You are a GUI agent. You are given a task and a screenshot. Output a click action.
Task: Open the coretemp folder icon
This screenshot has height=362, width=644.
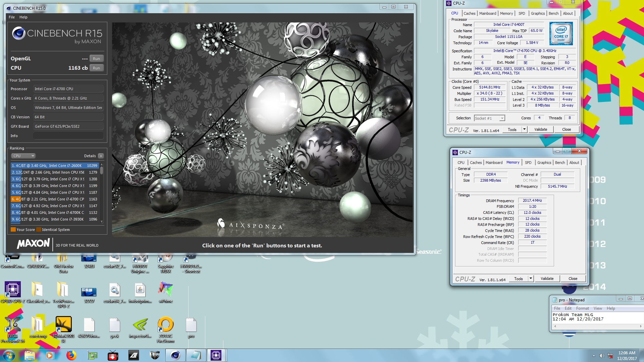pyautogui.click(x=38, y=327)
